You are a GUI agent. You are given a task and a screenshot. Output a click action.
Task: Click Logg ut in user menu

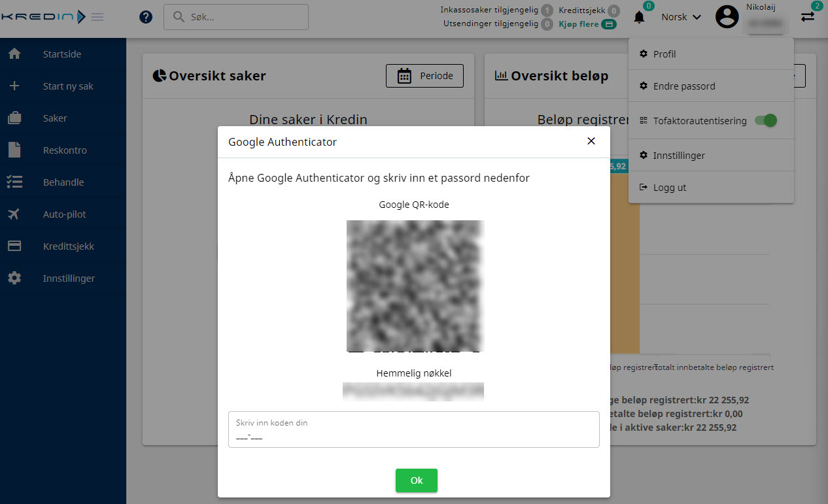(711, 188)
